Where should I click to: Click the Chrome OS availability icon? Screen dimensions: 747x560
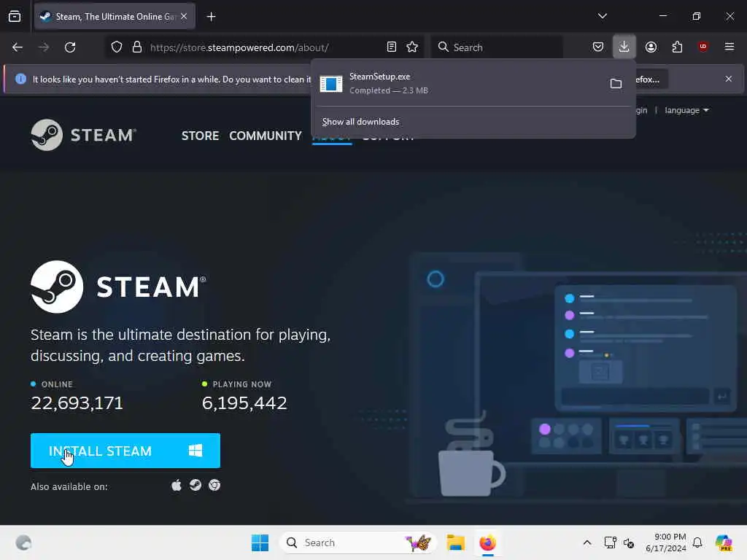(214, 485)
